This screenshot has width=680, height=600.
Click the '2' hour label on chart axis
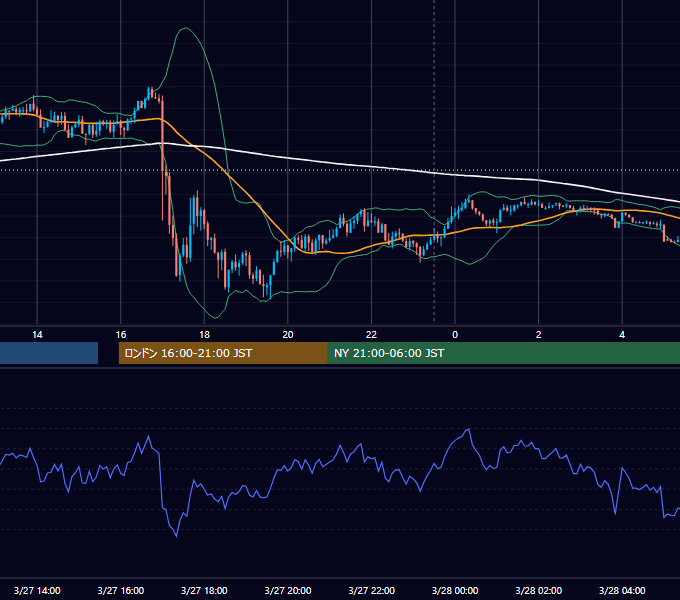click(x=539, y=335)
